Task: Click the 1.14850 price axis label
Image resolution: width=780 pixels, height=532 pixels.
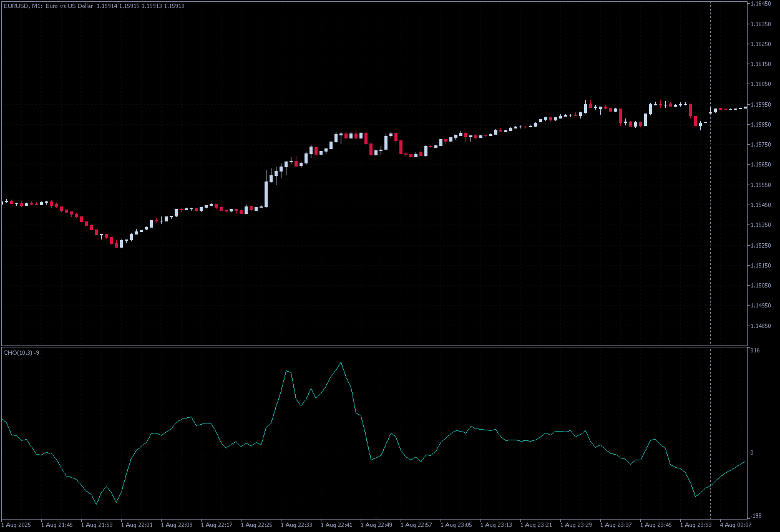Action: [x=762, y=326]
